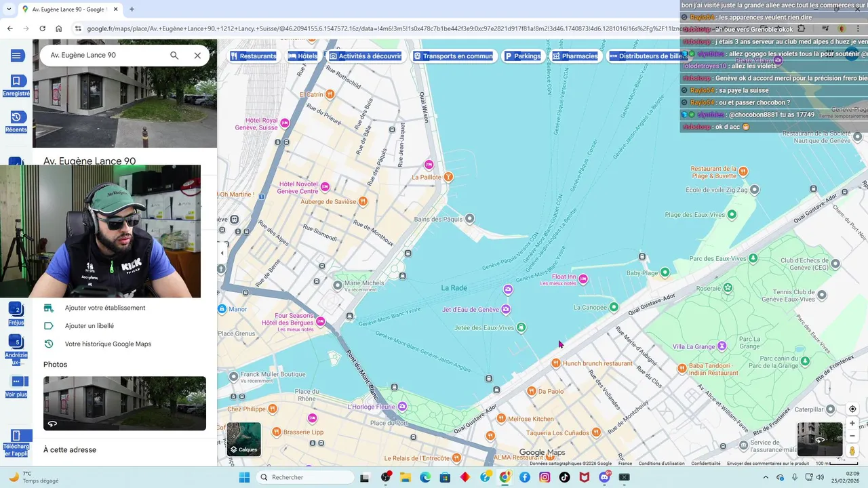868x488 pixels.
Task: Select the Hôtel Royal Genève marker
Action: pyautogui.click(x=285, y=123)
